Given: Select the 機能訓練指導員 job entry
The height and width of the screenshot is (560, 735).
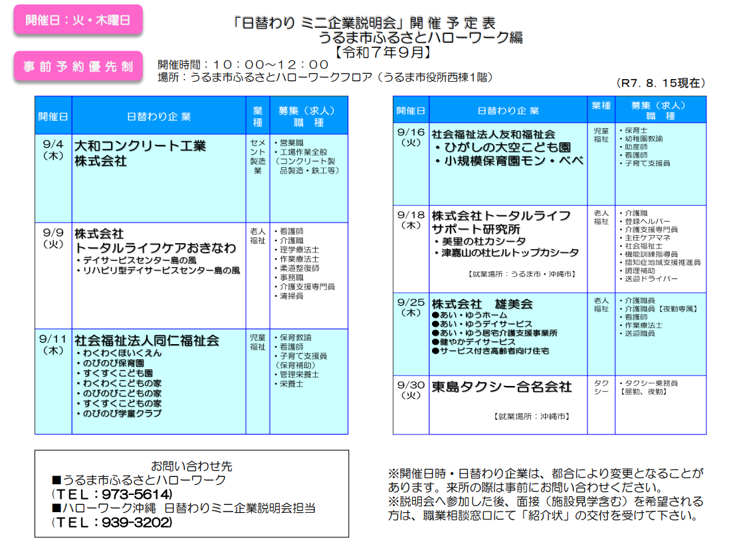Looking at the screenshot, I should coord(649,254).
